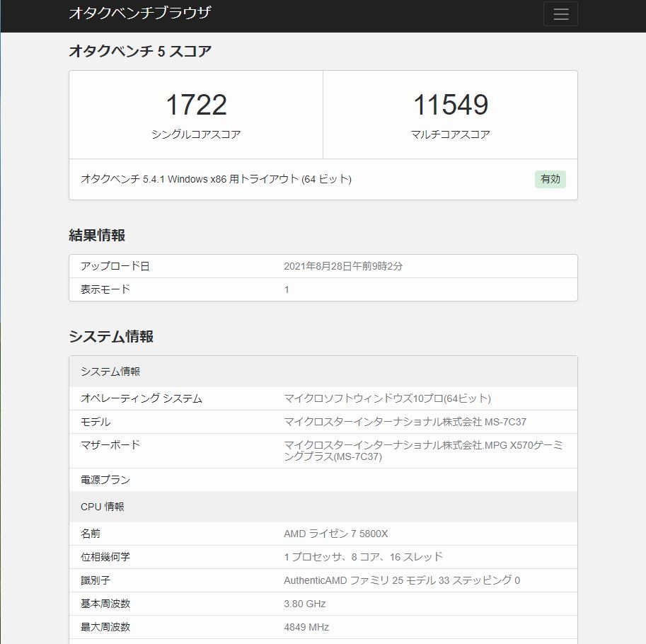
Task: Select the upload date 2021年8月28日午前9時2分
Action: pyautogui.click(x=342, y=266)
